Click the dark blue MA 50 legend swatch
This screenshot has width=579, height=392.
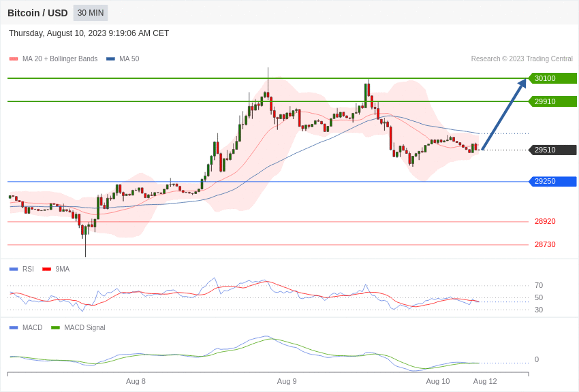click(110, 59)
